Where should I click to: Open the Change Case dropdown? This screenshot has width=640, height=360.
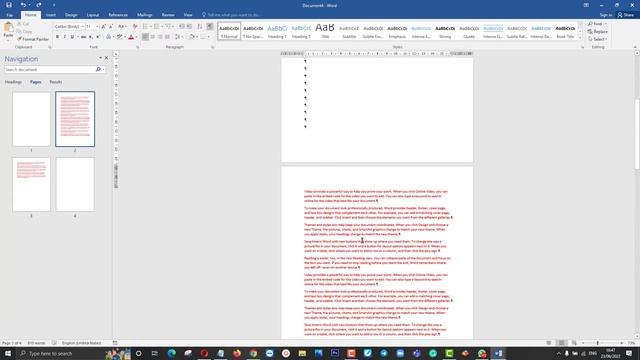(x=122, y=27)
